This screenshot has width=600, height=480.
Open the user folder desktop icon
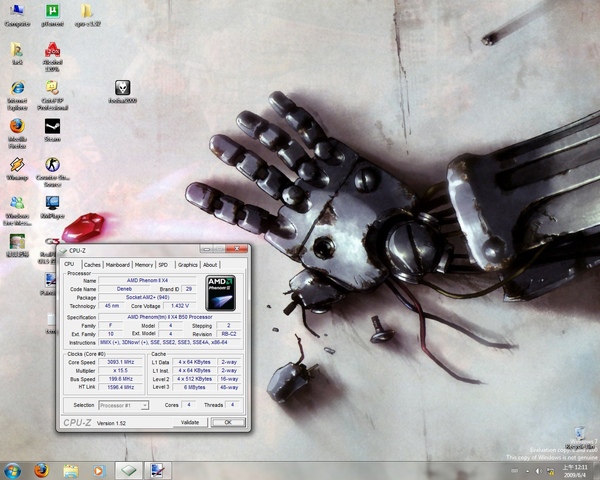pos(17,53)
